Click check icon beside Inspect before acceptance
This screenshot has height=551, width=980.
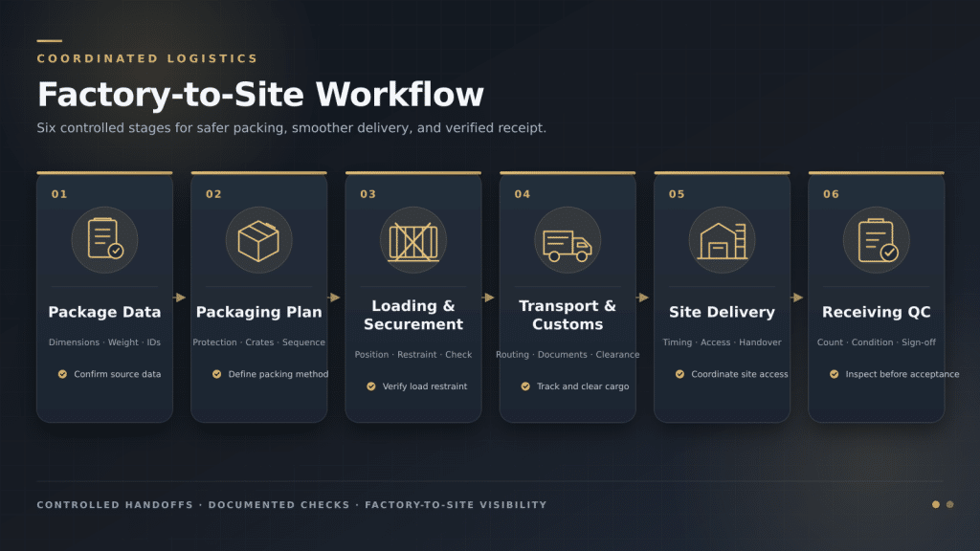point(835,374)
